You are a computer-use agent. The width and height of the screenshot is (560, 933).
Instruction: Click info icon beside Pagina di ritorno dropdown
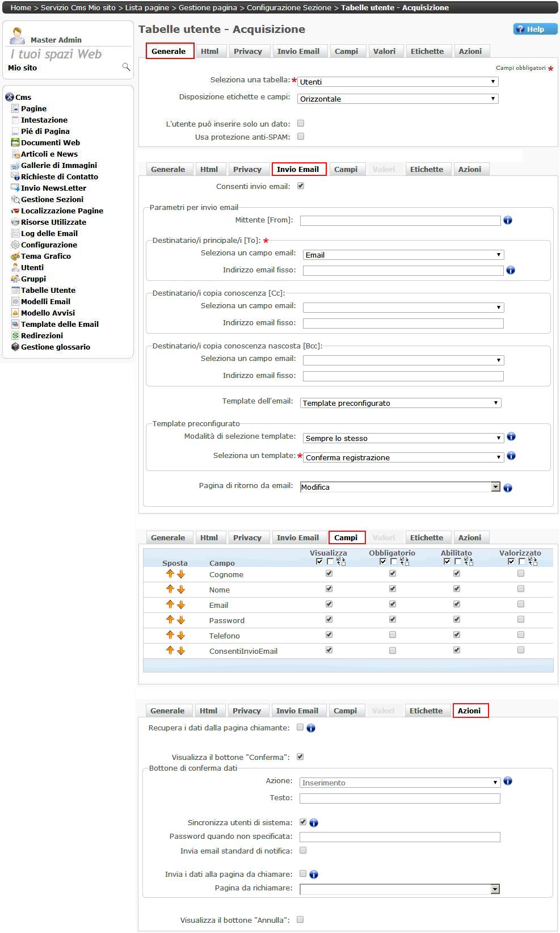[508, 487]
